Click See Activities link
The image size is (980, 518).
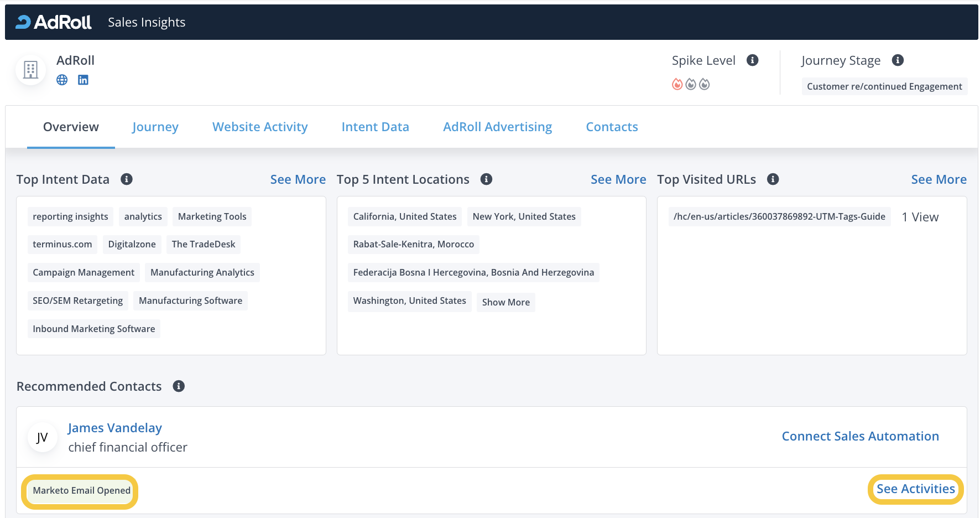tap(916, 489)
